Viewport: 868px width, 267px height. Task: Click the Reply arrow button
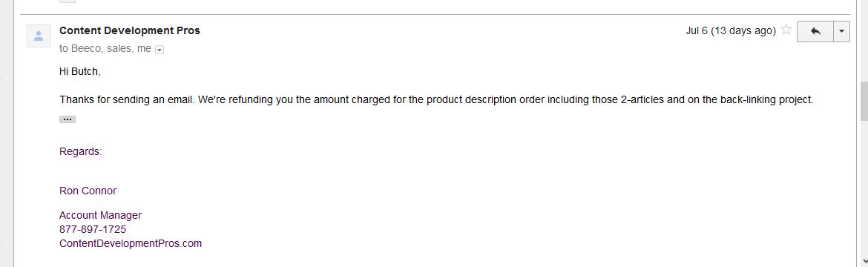click(815, 31)
